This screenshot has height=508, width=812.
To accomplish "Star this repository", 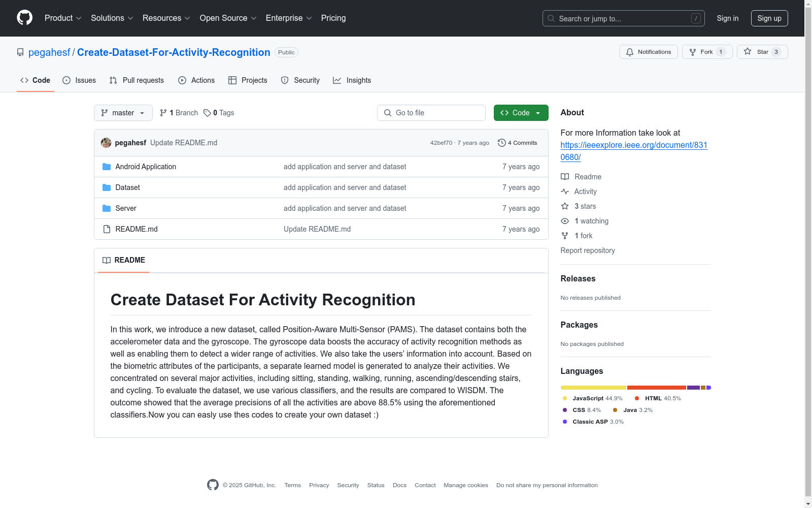I will (762, 52).
